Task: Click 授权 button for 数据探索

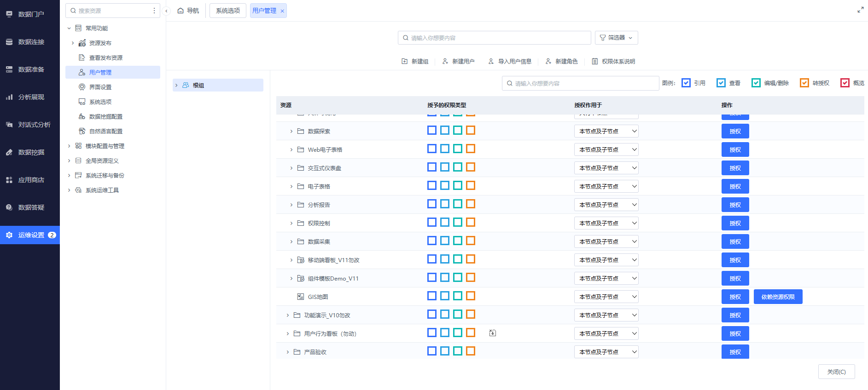Action: coord(735,131)
